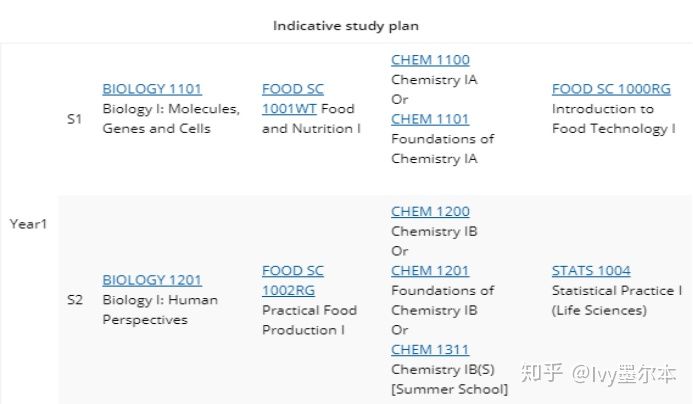Viewport: 693px width, 404px height.
Task: Click the Chemistry IA description text
Action: point(434,80)
